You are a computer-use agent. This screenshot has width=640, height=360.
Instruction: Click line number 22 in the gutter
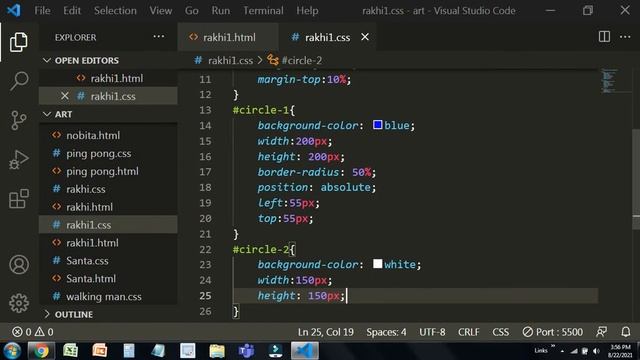tap(205, 249)
